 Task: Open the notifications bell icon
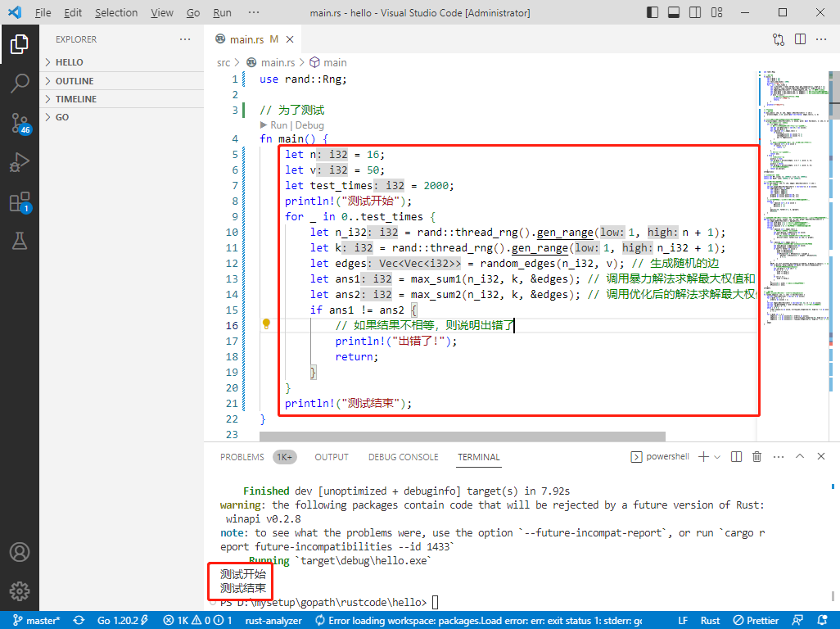[823, 621]
